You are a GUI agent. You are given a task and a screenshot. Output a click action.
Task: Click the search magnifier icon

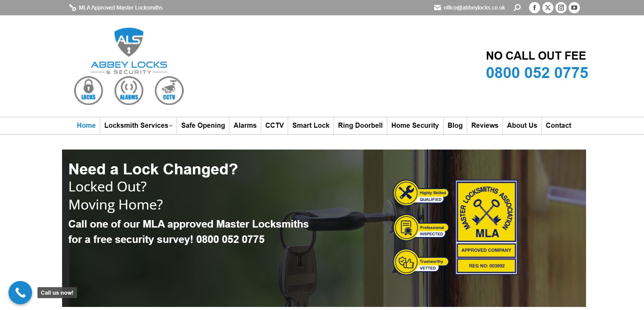[x=518, y=7]
